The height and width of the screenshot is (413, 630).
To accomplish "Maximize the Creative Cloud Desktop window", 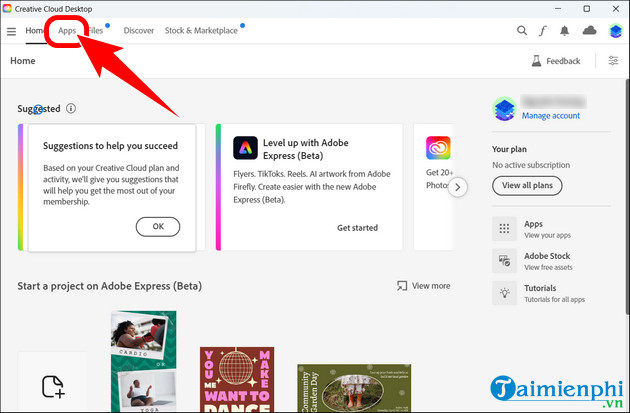I will coord(587,8).
